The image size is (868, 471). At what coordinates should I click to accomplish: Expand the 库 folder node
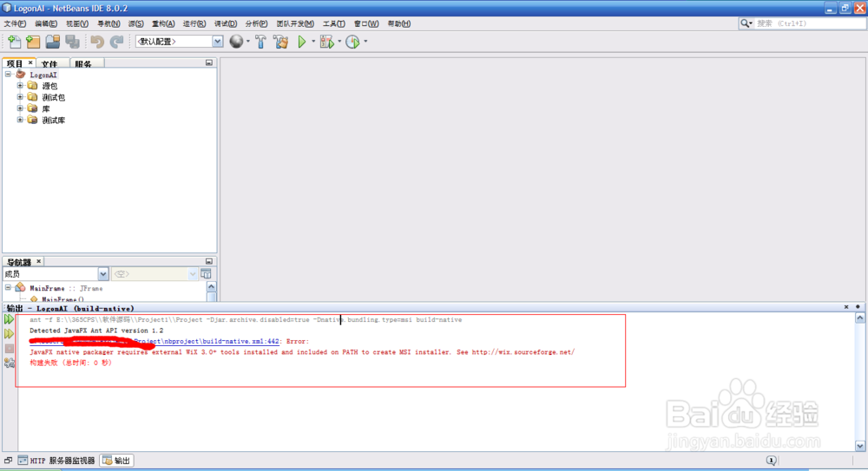20,108
